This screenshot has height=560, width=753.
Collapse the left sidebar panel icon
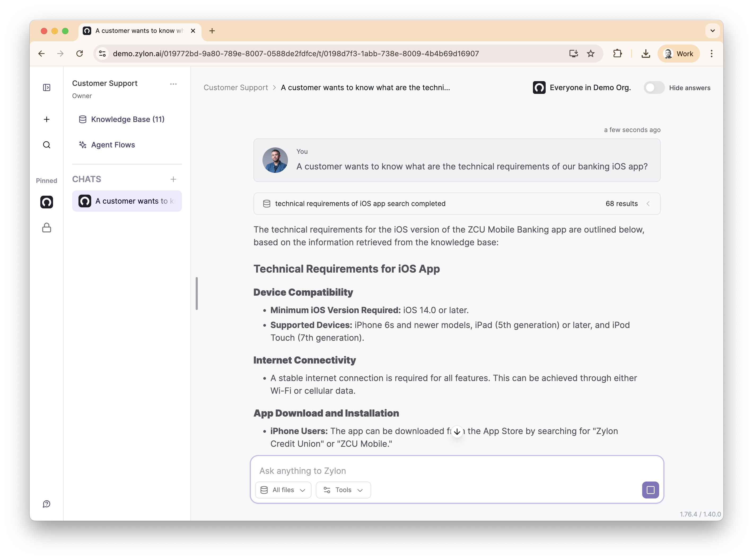tap(47, 87)
